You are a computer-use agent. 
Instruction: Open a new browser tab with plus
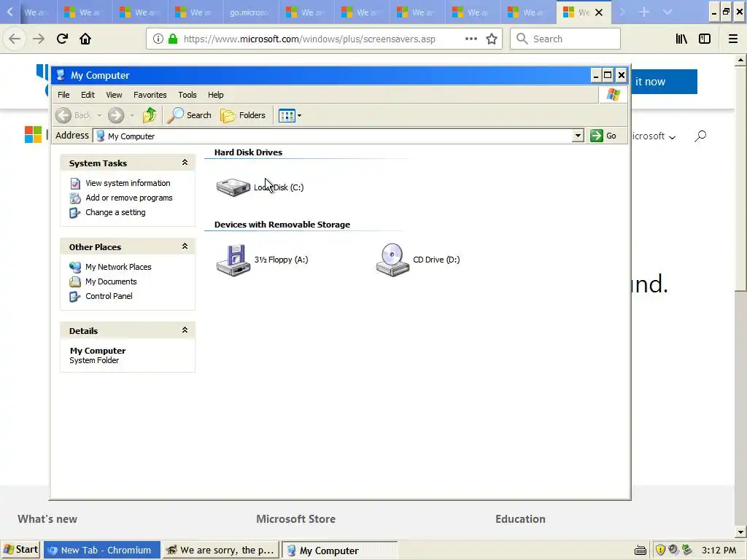[x=644, y=12]
